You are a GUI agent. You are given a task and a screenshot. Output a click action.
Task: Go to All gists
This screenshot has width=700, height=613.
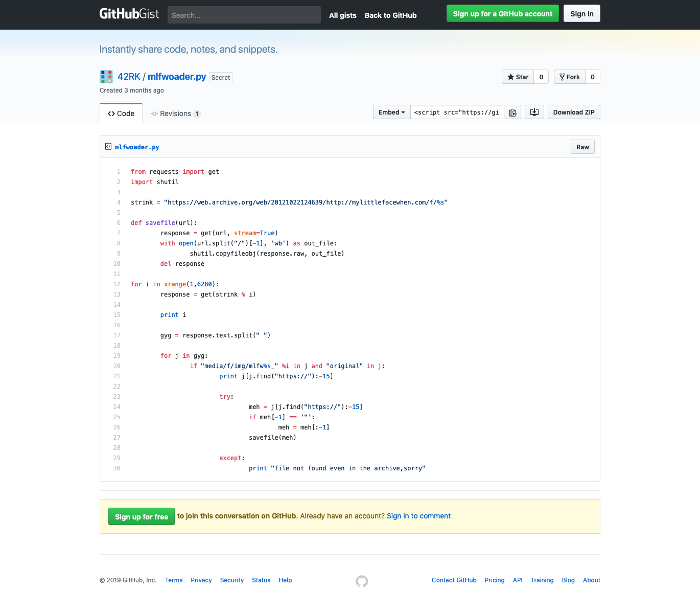(342, 15)
